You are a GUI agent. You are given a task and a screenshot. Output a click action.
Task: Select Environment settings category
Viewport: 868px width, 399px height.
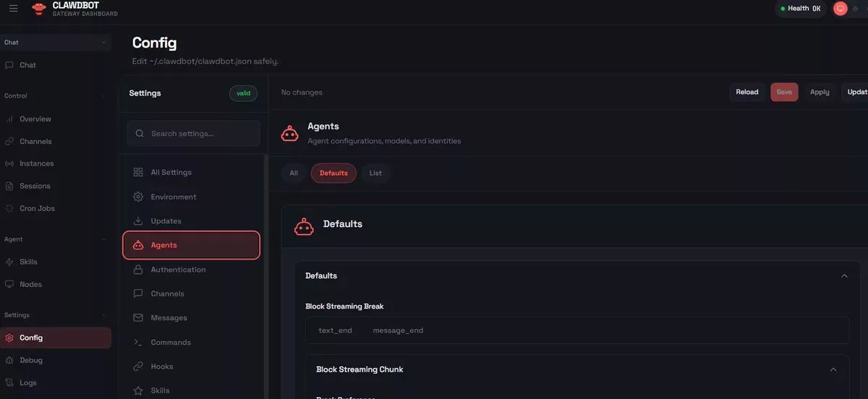[x=192, y=197]
